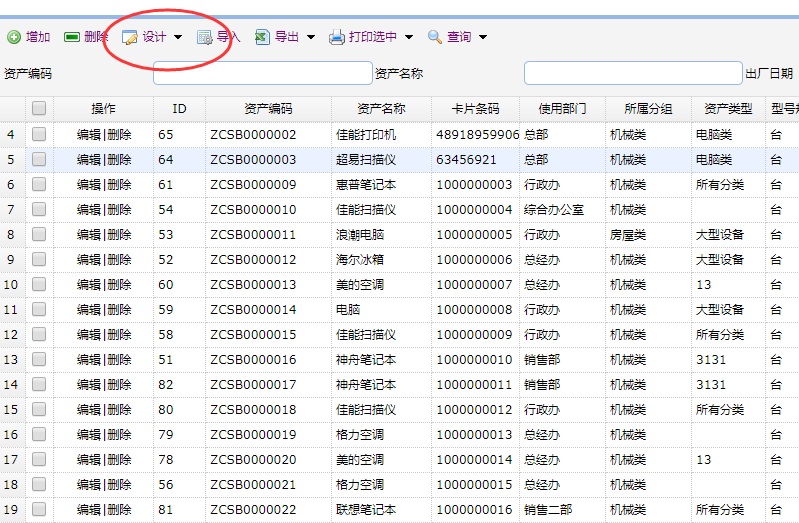Tick the checkbox for row 15

tap(39, 409)
